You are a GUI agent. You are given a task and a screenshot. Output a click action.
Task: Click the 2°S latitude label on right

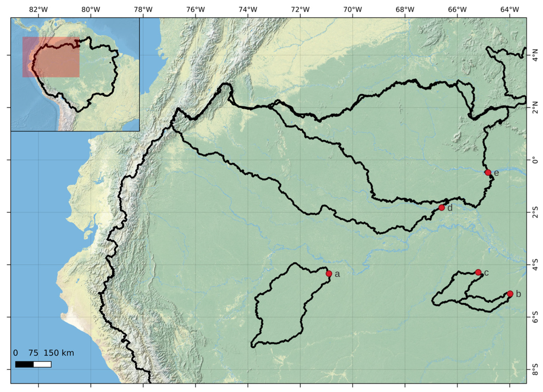click(535, 212)
